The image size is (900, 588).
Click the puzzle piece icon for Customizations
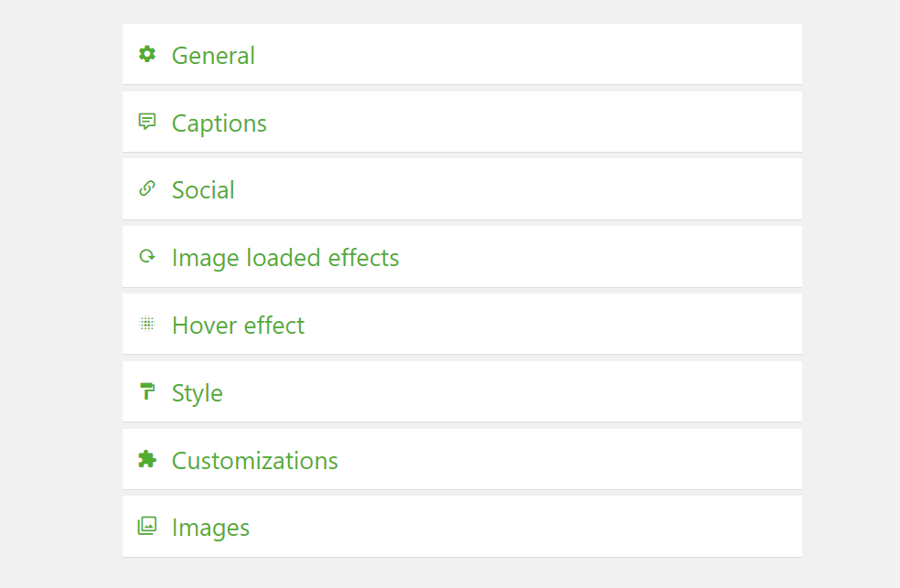pos(147,459)
